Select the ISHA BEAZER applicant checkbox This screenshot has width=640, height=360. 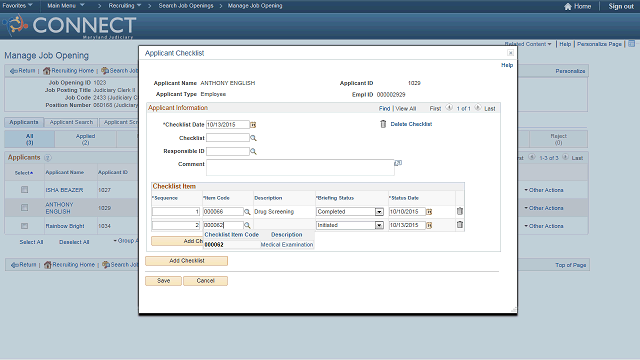(24, 190)
